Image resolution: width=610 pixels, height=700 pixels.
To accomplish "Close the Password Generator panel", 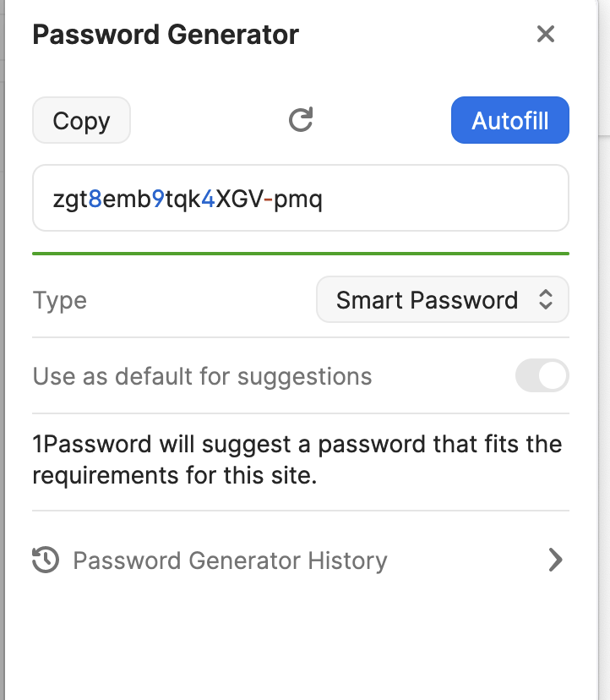I will pyautogui.click(x=546, y=35).
